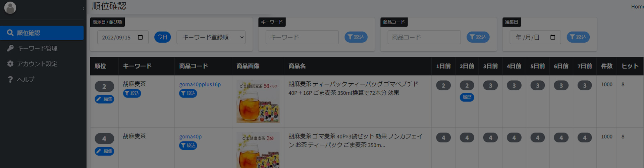Click the 編集 button under rank 2
Image resolution: width=644 pixels, height=168 pixels.
point(104,99)
